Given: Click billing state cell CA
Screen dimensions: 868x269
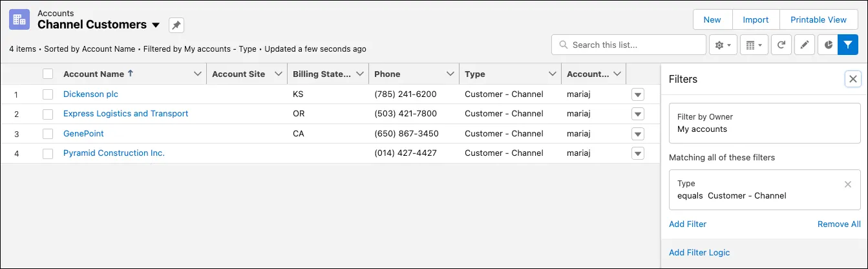Looking at the screenshot, I should click(x=299, y=134).
